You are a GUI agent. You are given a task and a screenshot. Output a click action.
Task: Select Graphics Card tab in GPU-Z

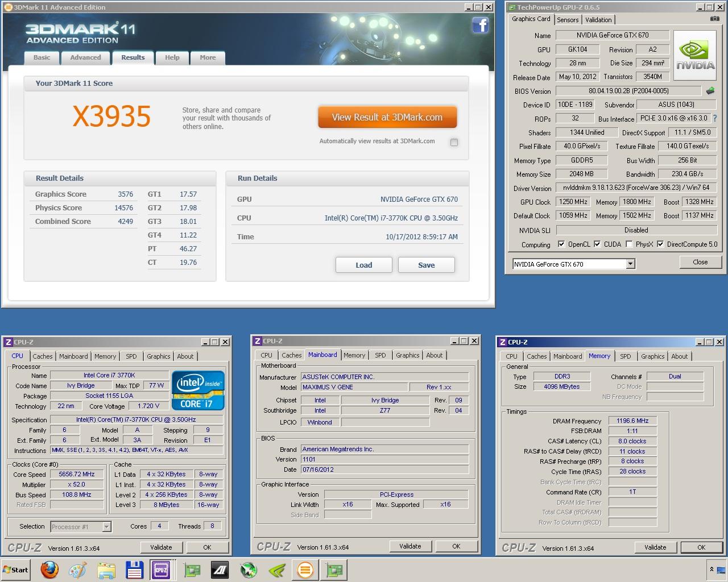click(531, 19)
